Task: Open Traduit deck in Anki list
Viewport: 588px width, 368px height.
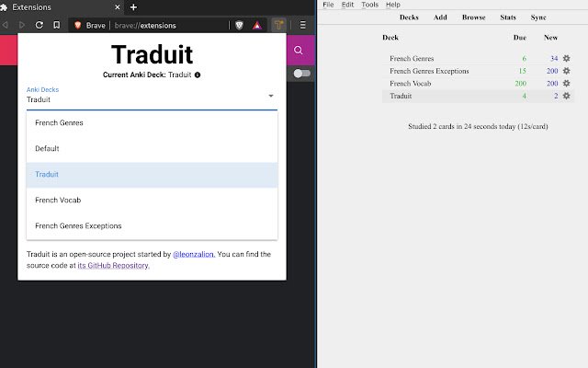Action: coord(401,96)
